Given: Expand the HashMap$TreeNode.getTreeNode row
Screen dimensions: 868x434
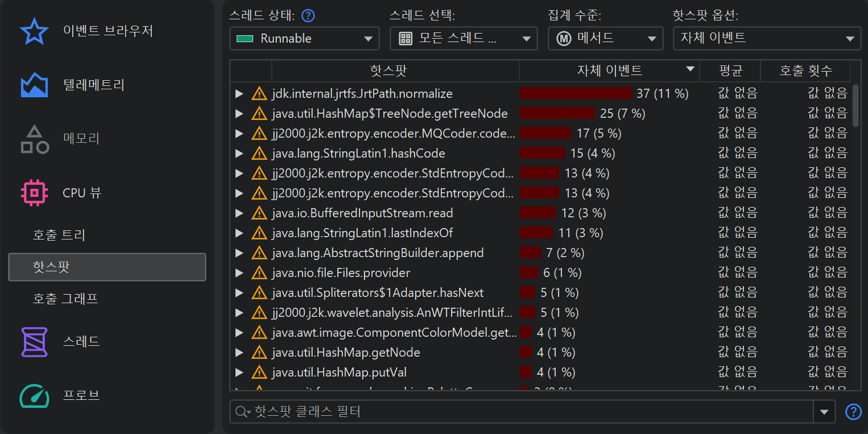Looking at the screenshot, I should coord(239,114).
